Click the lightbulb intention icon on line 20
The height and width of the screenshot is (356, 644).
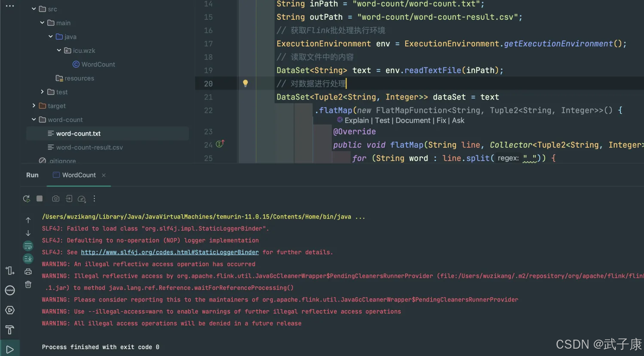point(245,83)
